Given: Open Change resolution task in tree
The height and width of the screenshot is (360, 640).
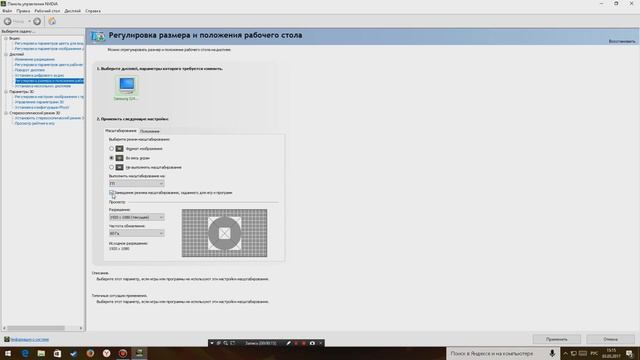Looking at the screenshot, I should 35,60.
